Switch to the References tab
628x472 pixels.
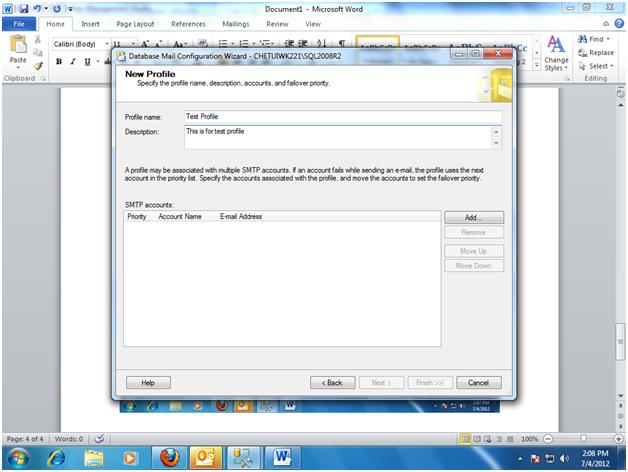pyautogui.click(x=188, y=24)
